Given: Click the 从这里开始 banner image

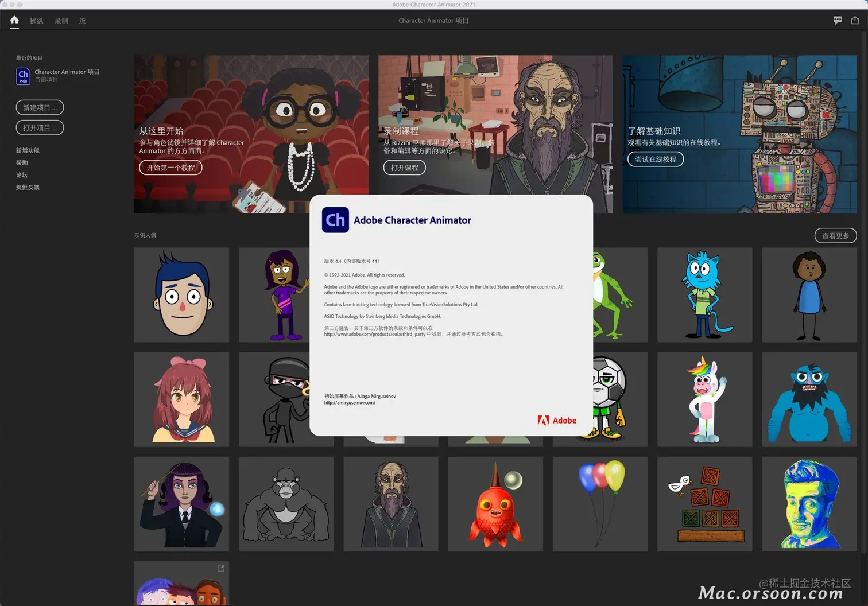Looking at the screenshot, I should (251, 134).
